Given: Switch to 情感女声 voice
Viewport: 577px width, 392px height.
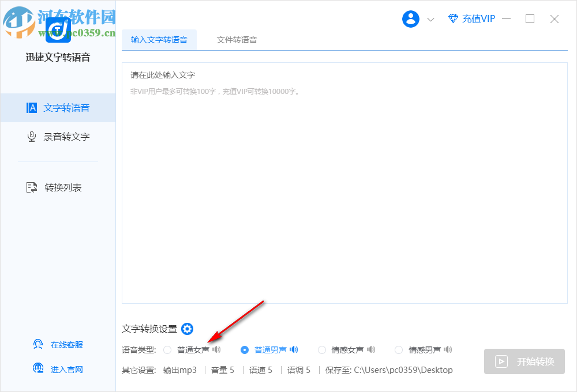Looking at the screenshot, I should pyautogui.click(x=321, y=349).
